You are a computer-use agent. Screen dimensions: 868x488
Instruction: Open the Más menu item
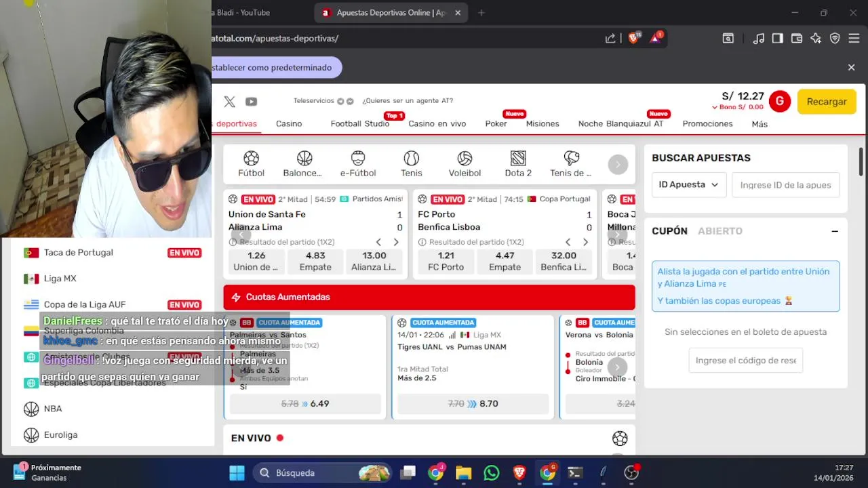click(759, 124)
